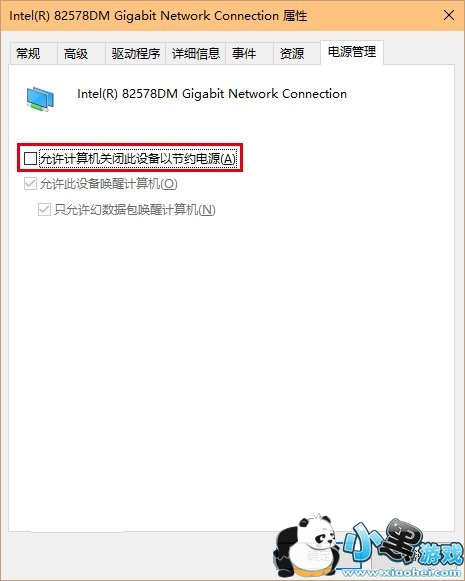
Task: Click the www.xiaohei.com watermark URL
Action: pyautogui.click(x=403, y=573)
